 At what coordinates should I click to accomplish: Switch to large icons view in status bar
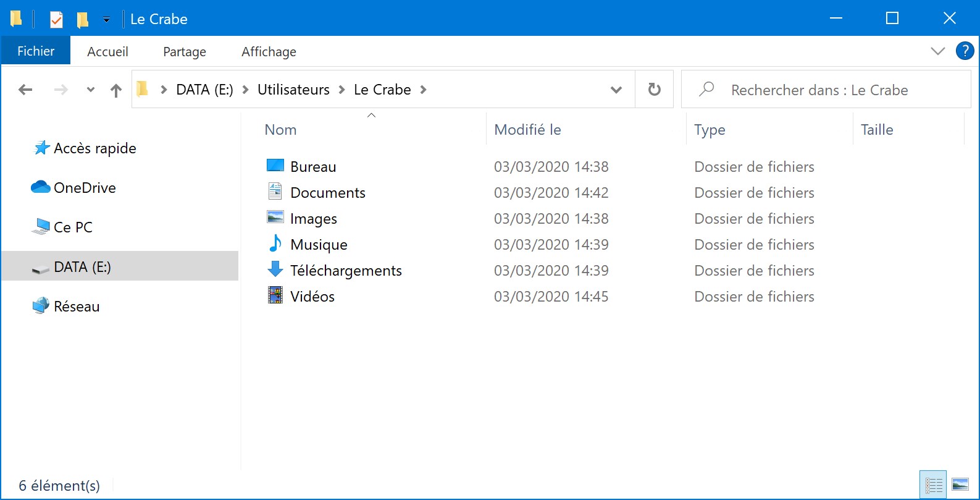tap(960, 484)
